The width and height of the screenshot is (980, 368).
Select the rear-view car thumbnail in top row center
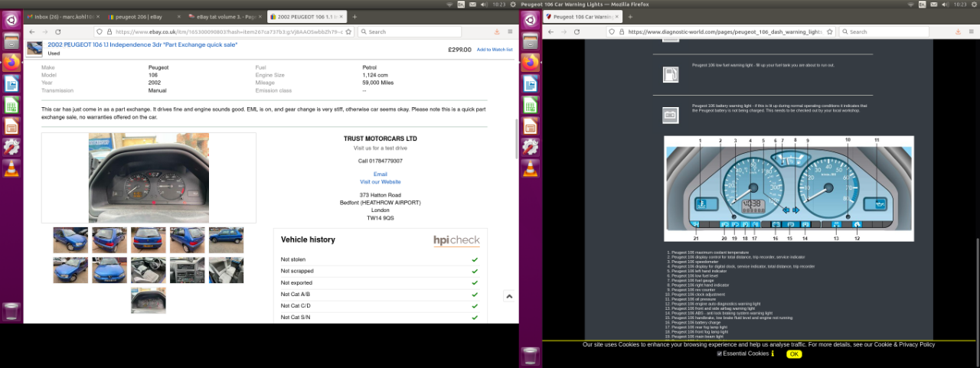pyautogui.click(x=149, y=240)
